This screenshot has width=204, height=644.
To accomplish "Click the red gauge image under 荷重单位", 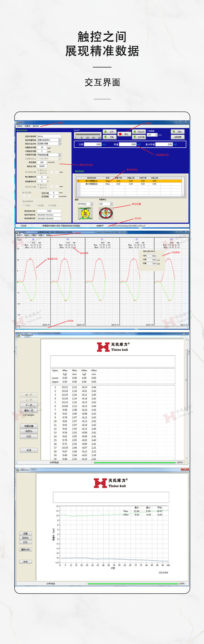I will [106, 213].
